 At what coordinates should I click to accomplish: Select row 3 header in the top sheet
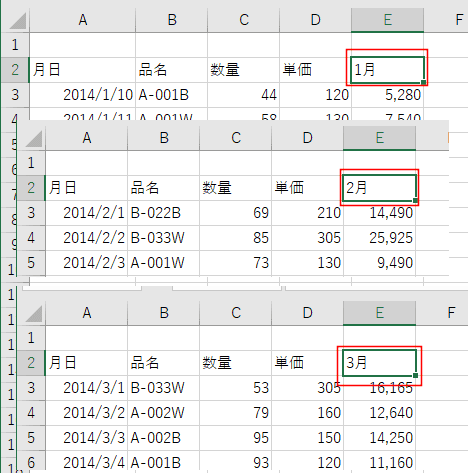(15, 95)
